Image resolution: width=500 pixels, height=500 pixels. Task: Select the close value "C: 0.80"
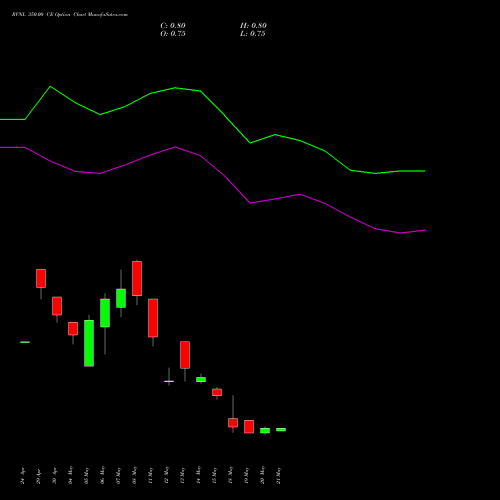point(173,26)
